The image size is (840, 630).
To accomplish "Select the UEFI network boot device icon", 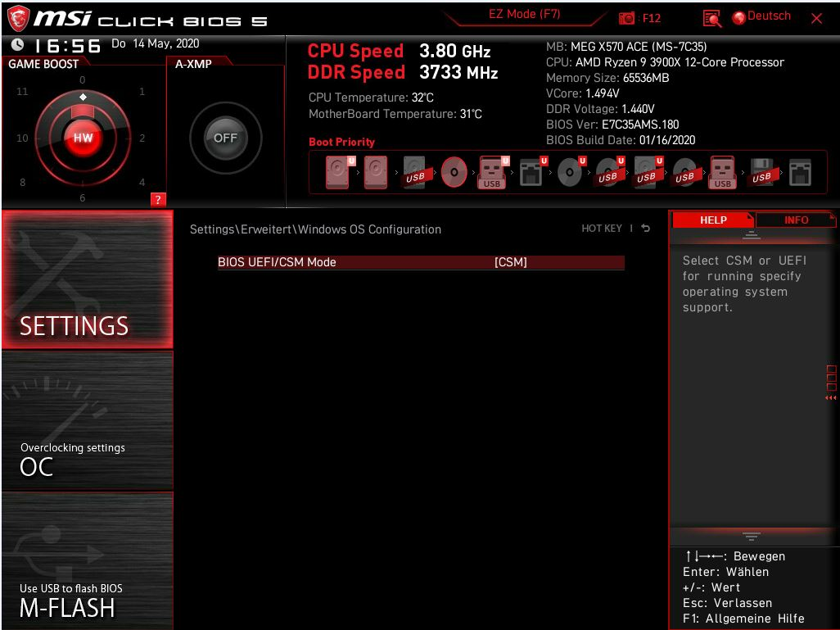I will coord(532,172).
